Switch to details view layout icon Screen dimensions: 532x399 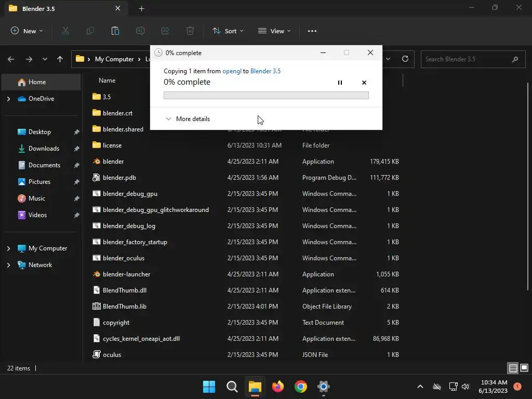tap(513, 368)
